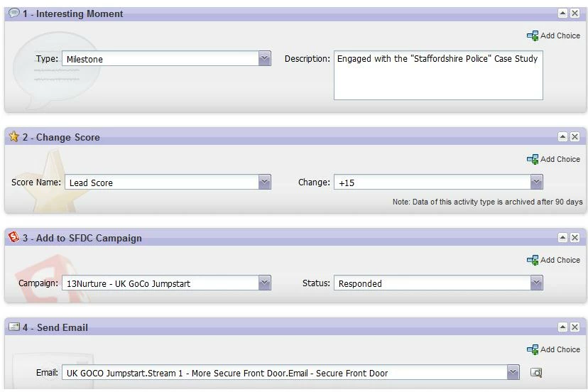
Task: Open the Score Name dropdown arrow
Action: click(264, 183)
